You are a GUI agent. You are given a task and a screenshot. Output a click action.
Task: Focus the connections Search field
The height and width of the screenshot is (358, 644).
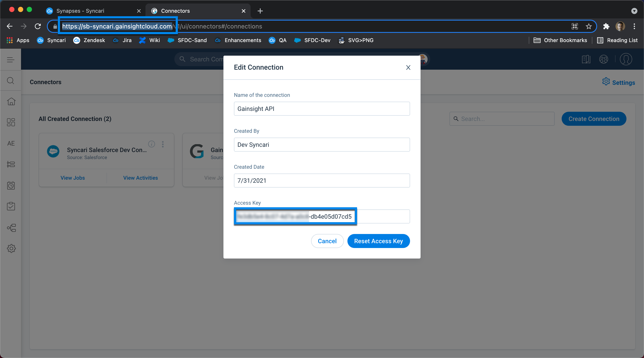coord(502,119)
